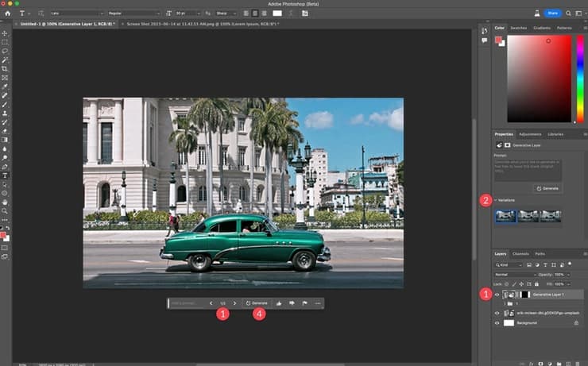This screenshot has width=588, height=366.
Task: Click the thumbs up icon in taskbar
Action: [279, 303]
